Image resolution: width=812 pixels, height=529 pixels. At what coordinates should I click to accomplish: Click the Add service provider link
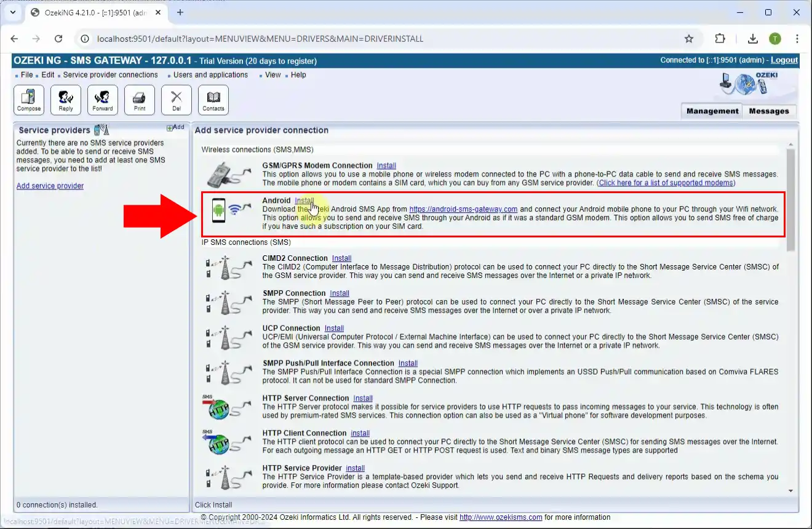point(50,186)
